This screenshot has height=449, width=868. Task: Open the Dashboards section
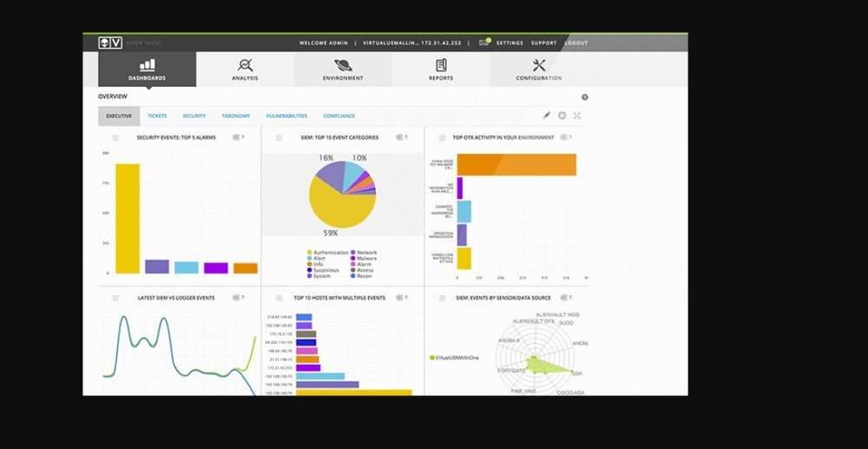[147, 69]
